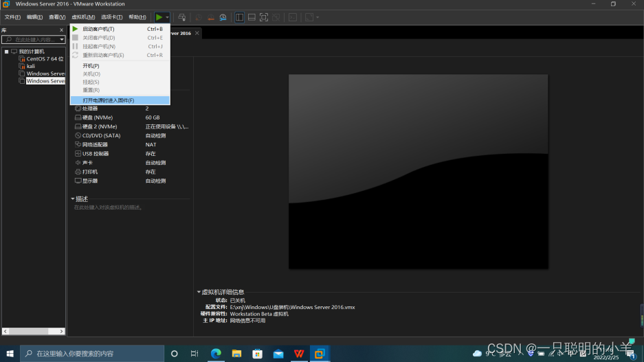The height and width of the screenshot is (362, 644).
Task: Toggle the library sidebar view icon
Action: point(239,17)
